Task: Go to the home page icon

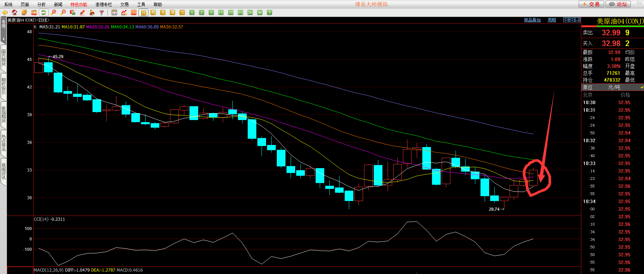Action: [x=15, y=12]
